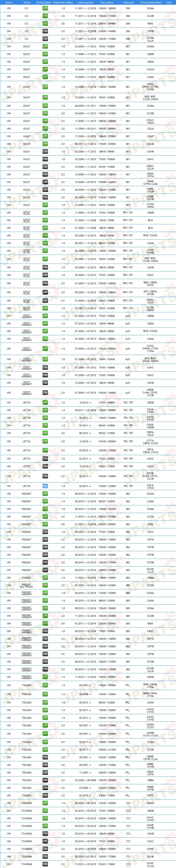176x868 pixels.
Task: Click the Opis column header
Action: coord(169,2)
